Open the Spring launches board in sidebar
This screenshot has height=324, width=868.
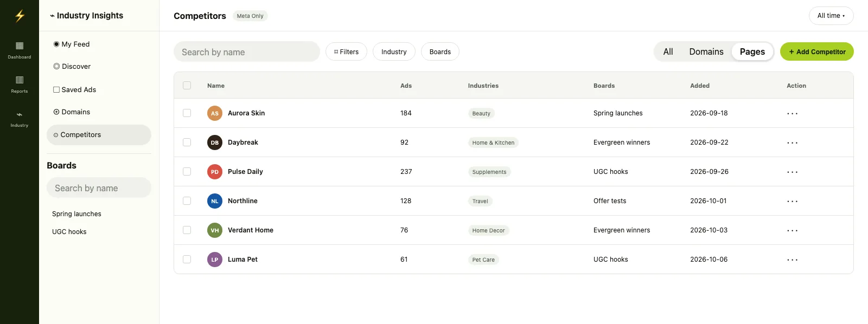click(x=76, y=214)
